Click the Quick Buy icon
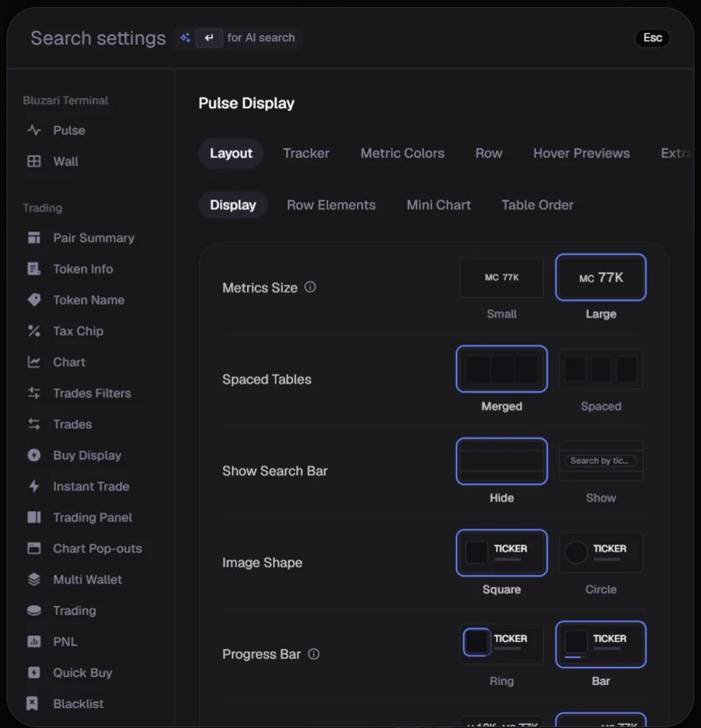Screen dimensions: 701x728 click(34, 673)
